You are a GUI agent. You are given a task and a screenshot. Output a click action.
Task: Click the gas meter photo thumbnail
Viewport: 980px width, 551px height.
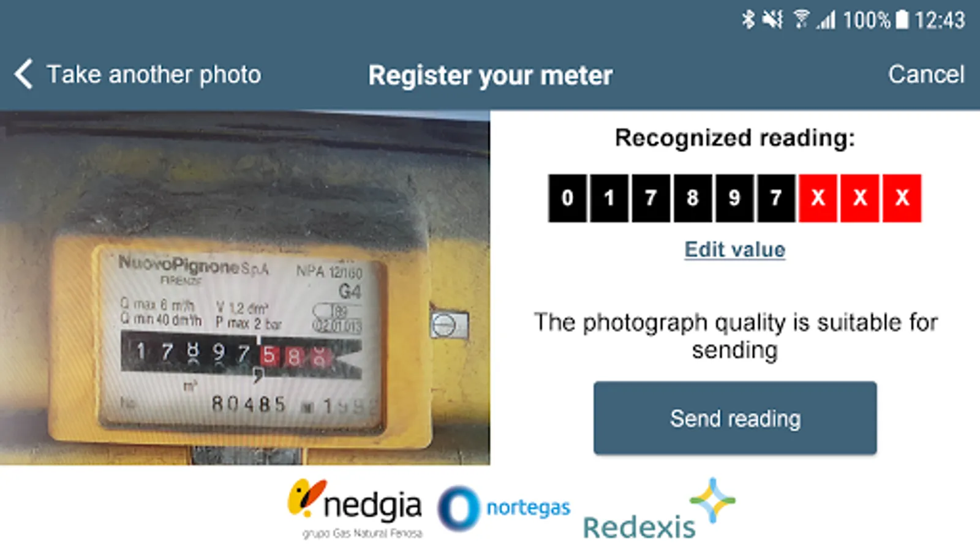pyautogui.click(x=245, y=288)
